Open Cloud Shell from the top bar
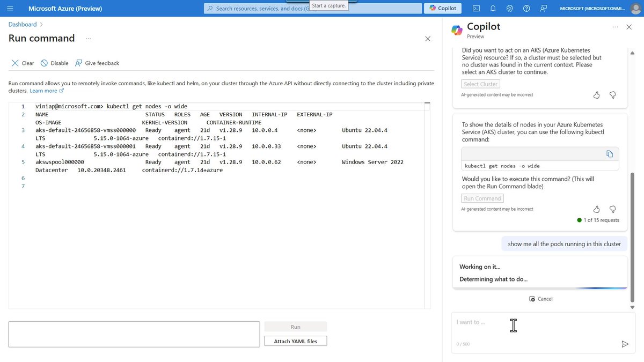Image resolution: width=644 pixels, height=362 pixels. tap(476, 8)
